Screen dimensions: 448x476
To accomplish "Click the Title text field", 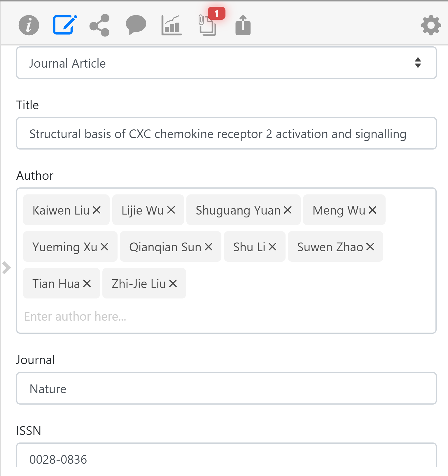I will [226, 134].
